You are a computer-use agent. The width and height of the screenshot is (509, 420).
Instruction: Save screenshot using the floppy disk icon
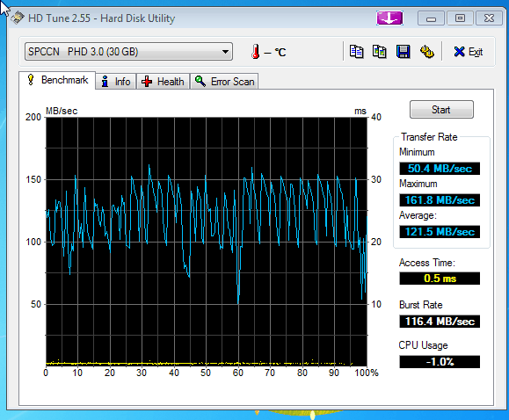404,52
